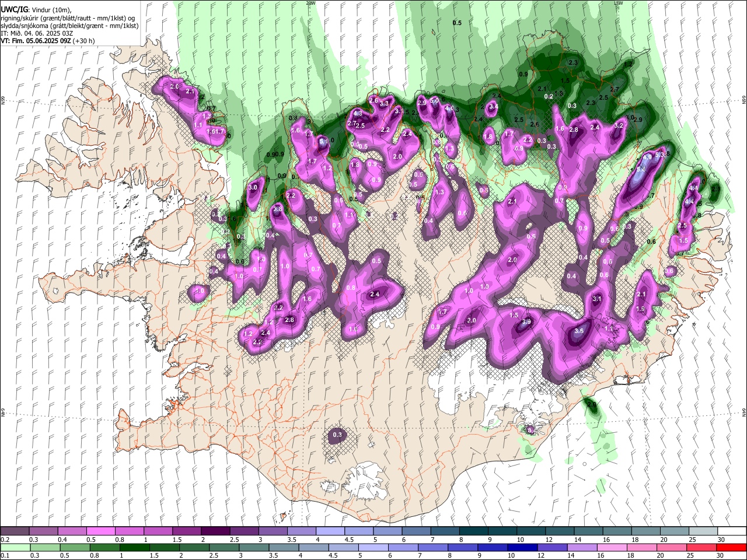This screenshot has width=747, height=560.
Task: Click the 'slydda/snjókoma (grátt/bleikt/grænt' header line
Action: pos(70,26)
